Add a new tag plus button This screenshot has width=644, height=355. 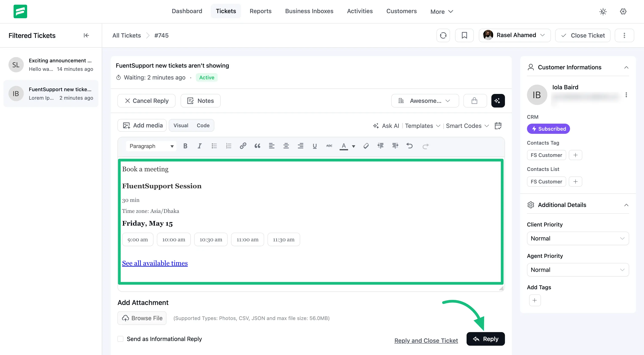535,300
